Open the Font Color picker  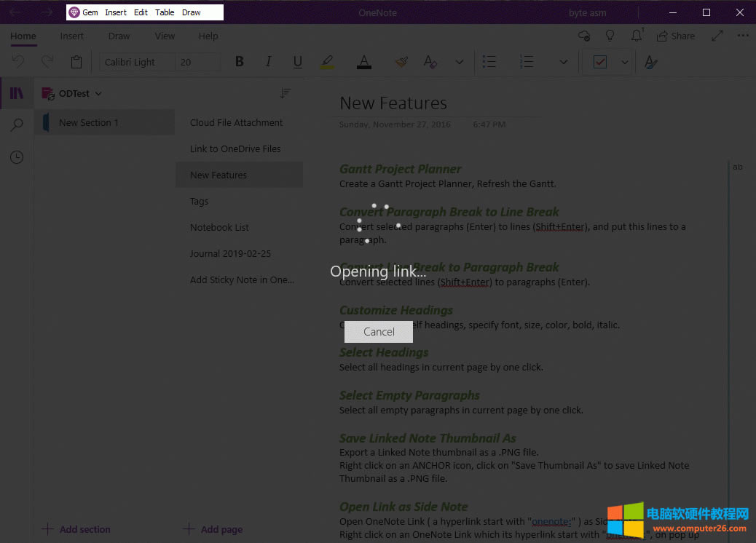[363, 62]
